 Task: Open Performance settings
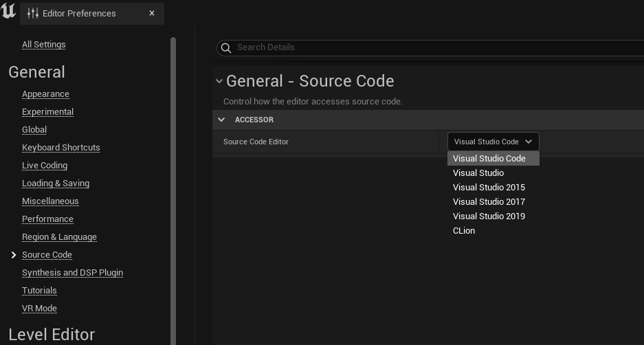tap(47, 219)
